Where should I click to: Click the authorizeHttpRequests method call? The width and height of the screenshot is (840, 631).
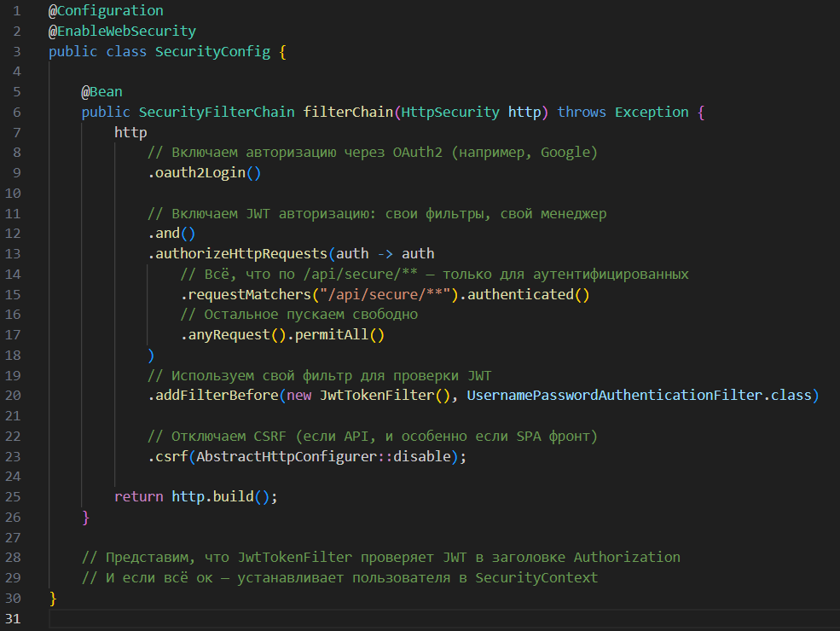(241, 254)
